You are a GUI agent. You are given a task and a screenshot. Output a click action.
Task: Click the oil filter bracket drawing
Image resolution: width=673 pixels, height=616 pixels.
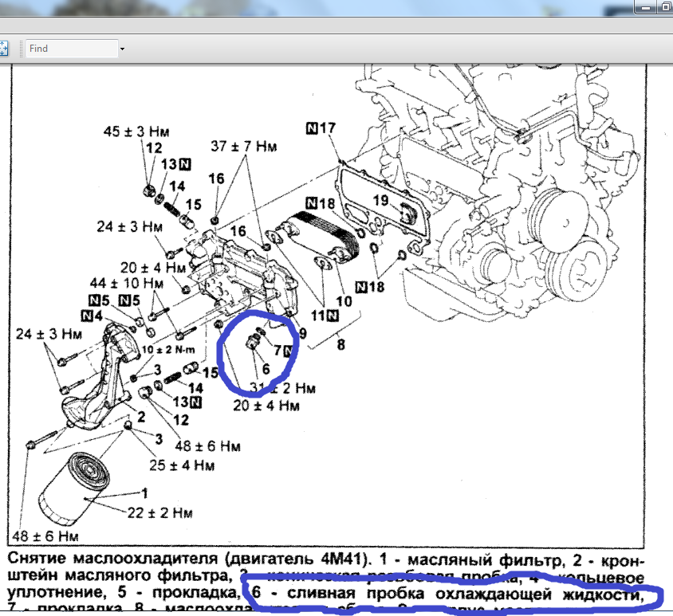102,375
